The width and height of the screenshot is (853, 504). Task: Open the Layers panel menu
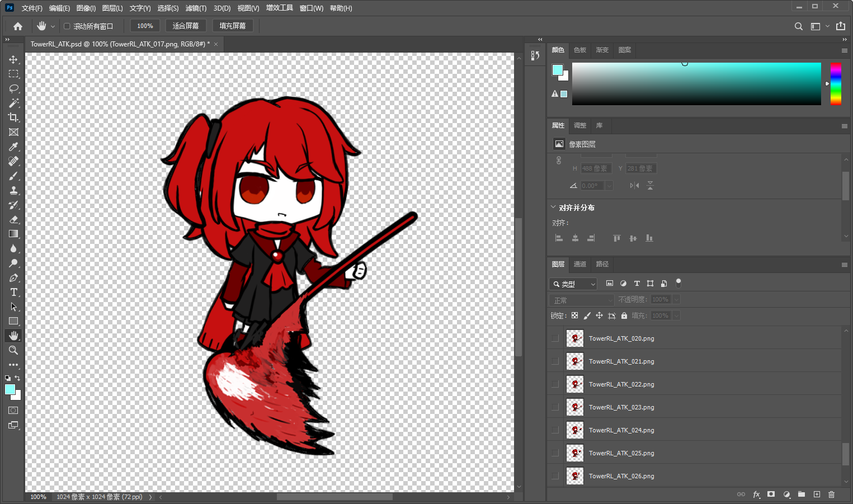pos(844,265)
